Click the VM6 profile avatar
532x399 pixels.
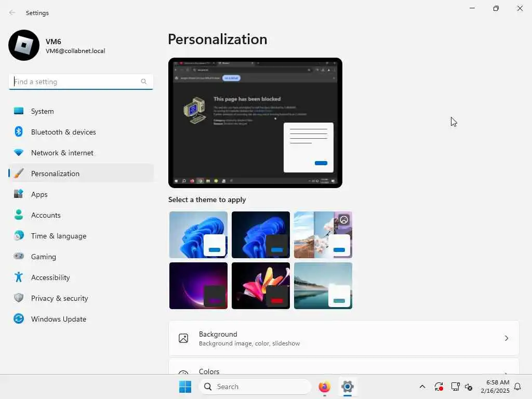(x=24, y=45)
